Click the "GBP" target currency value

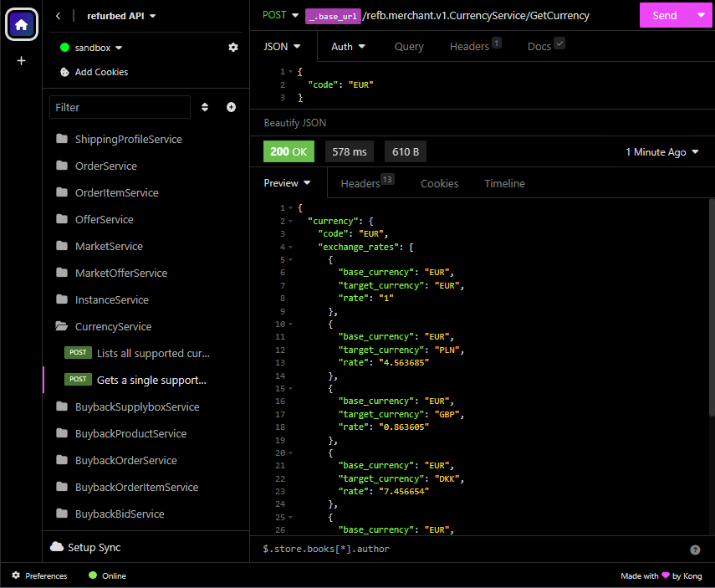447,414
